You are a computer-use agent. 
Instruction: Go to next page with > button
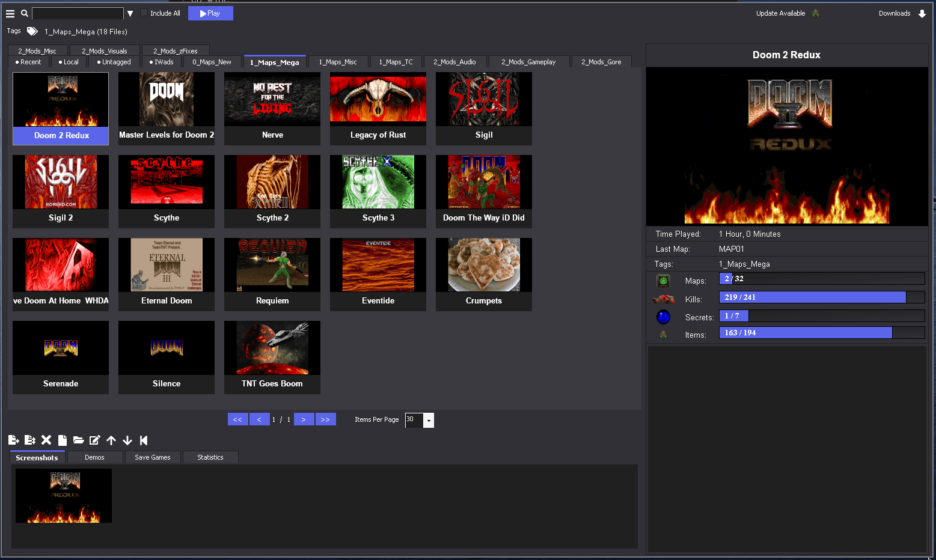[304, 419]
